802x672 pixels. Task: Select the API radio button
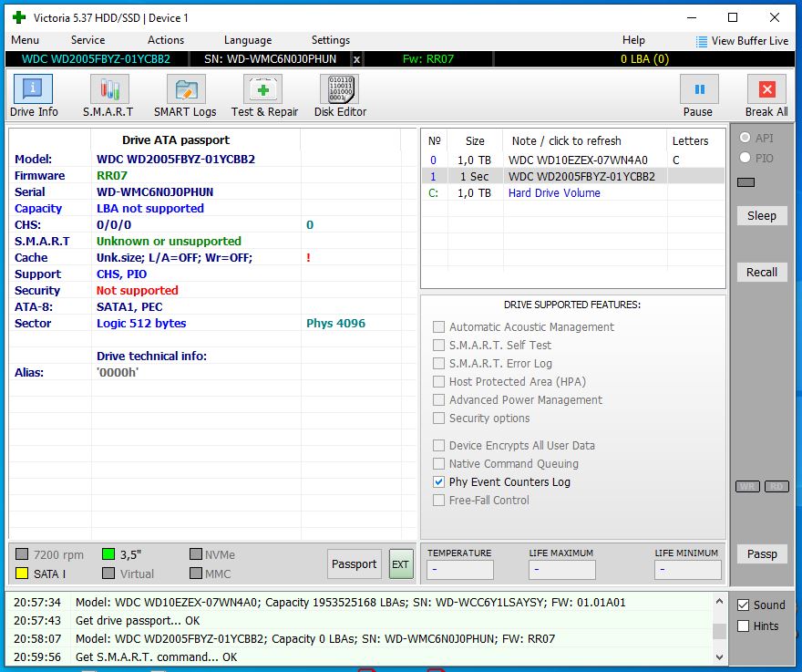pyautogui.click(x=745, y=138)
